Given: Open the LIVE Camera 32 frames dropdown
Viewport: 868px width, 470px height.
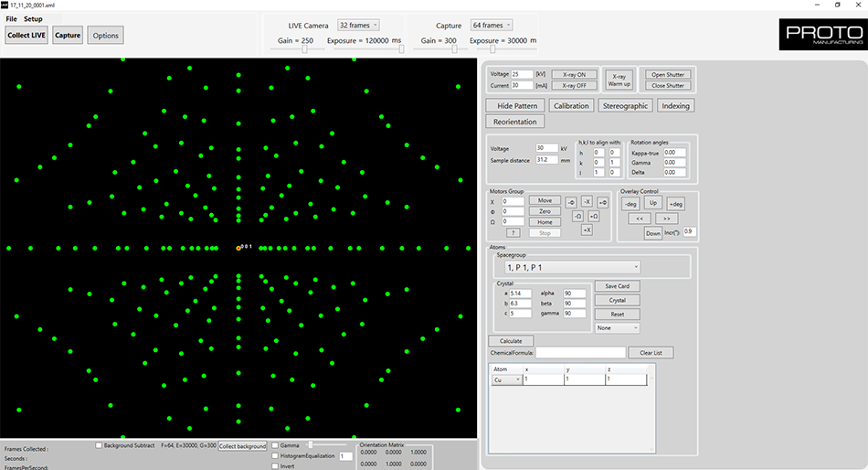Looking at the screenshot, I should (x=358, y=25).
